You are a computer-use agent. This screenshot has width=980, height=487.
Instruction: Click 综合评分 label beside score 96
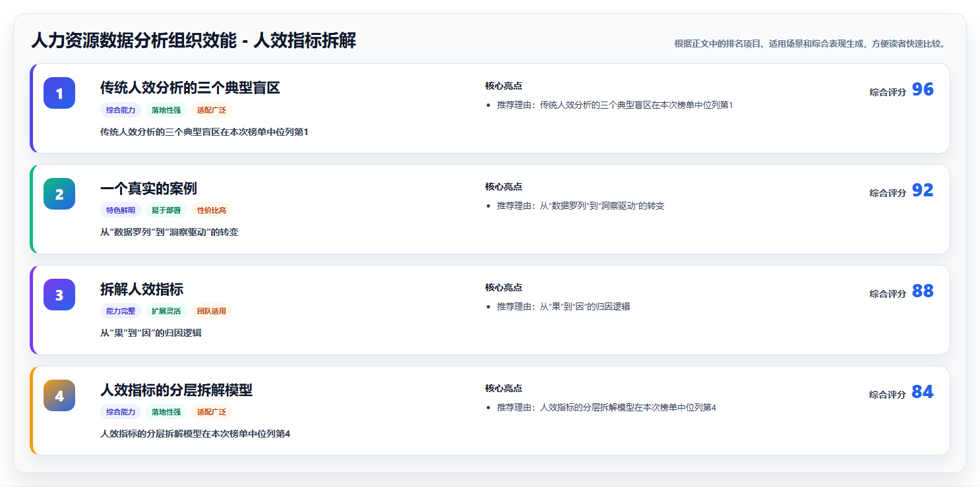click(888, 93)
